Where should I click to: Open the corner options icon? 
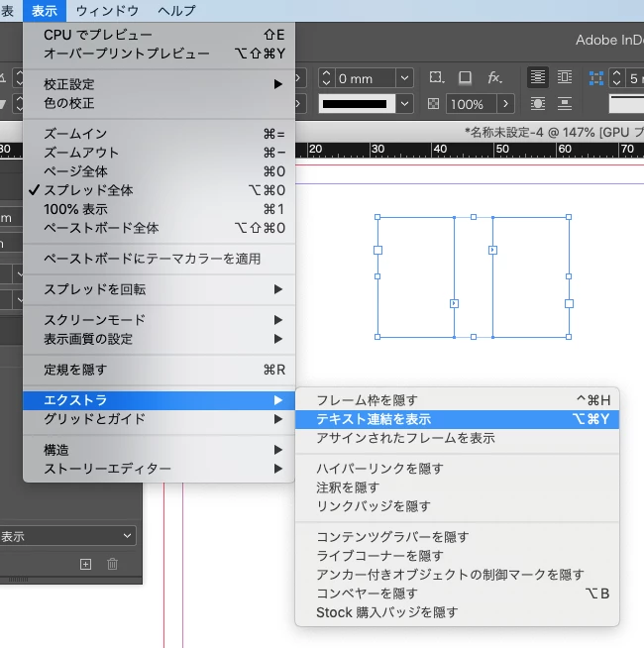436,77
